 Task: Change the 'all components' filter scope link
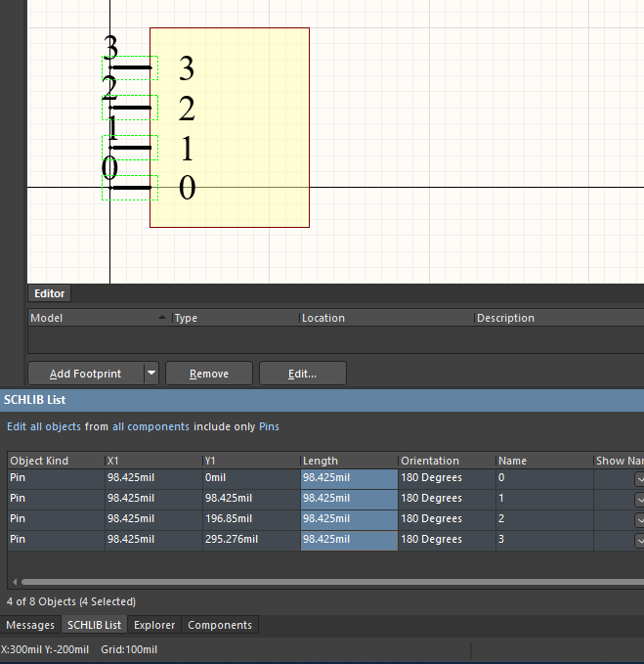tap(150, 427)
